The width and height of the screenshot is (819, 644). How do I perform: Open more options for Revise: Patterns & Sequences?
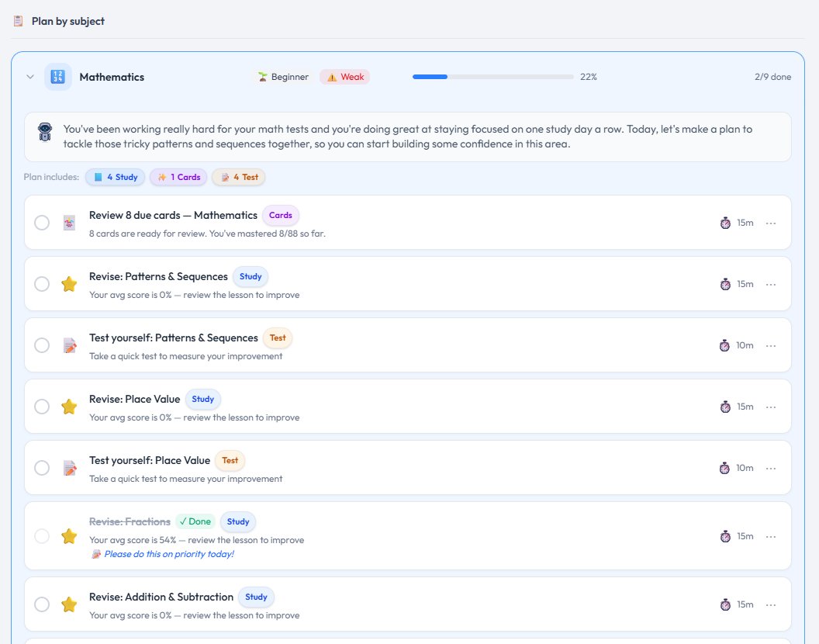pos(771,284)
